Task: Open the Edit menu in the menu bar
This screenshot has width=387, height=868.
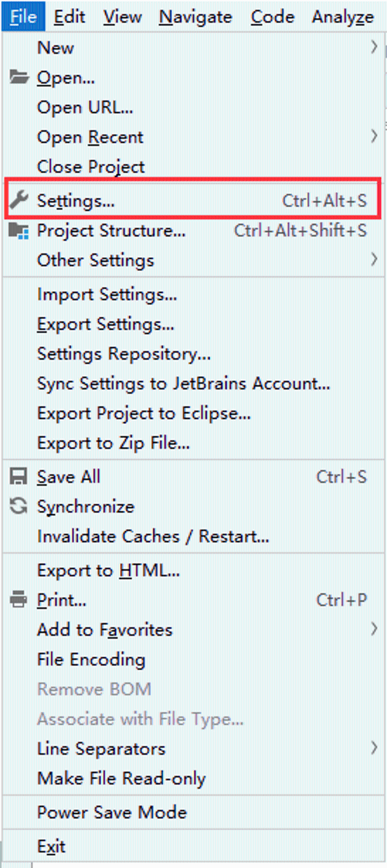Action: tap(69, 17)
